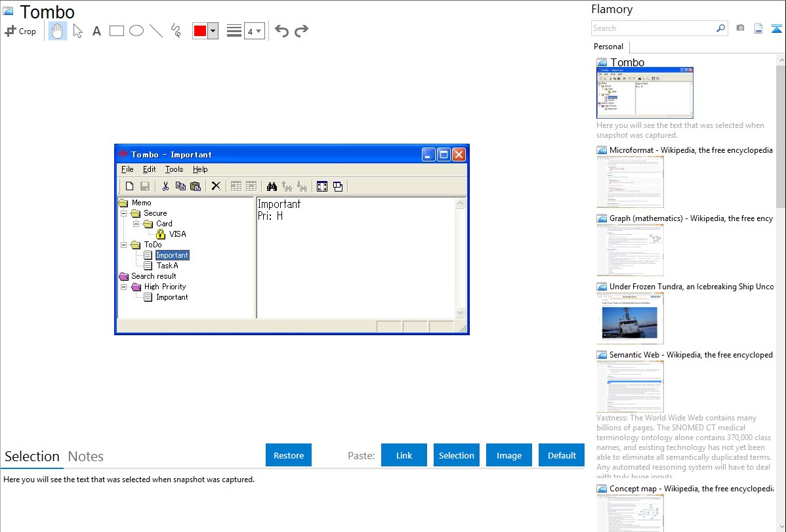Click Tombo's Cut scissors icon

tap(165, 186)
